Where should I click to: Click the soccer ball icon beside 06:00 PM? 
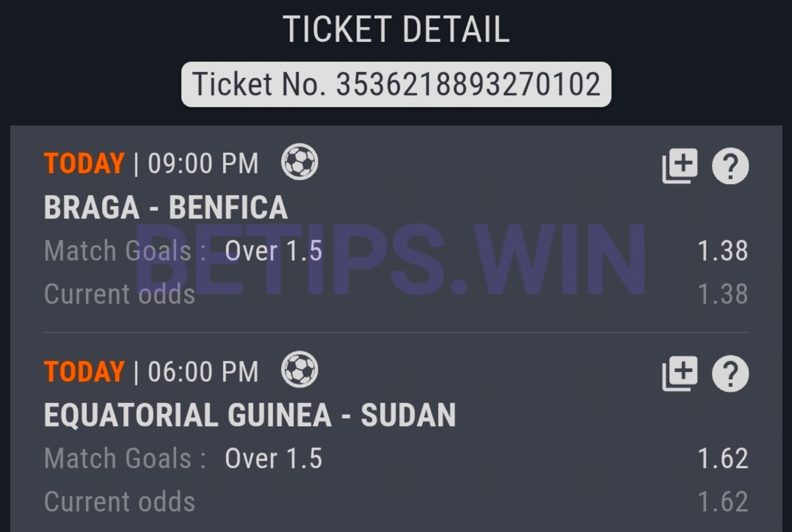click(299, 370)
